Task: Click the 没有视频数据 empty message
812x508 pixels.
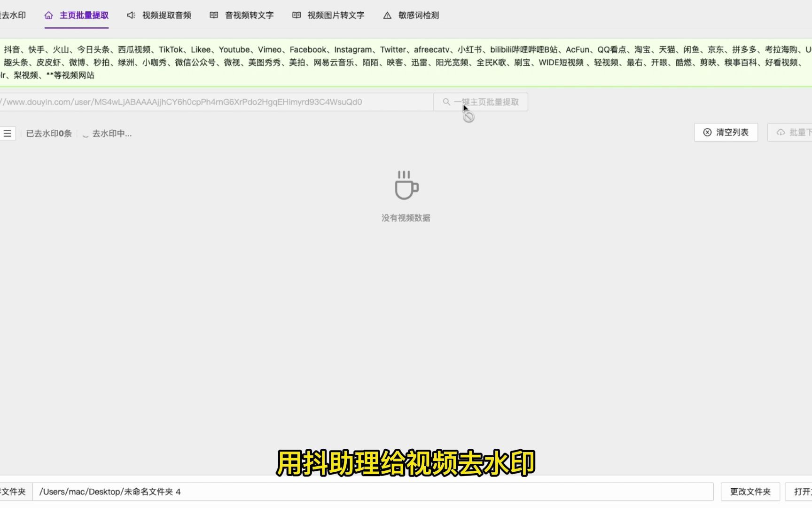Action: (406, 218)
